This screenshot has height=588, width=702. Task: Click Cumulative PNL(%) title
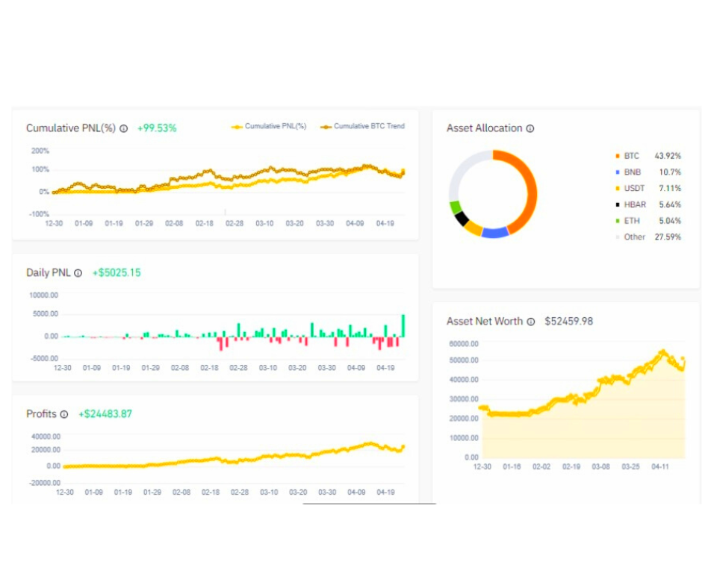tap(71, 128)
